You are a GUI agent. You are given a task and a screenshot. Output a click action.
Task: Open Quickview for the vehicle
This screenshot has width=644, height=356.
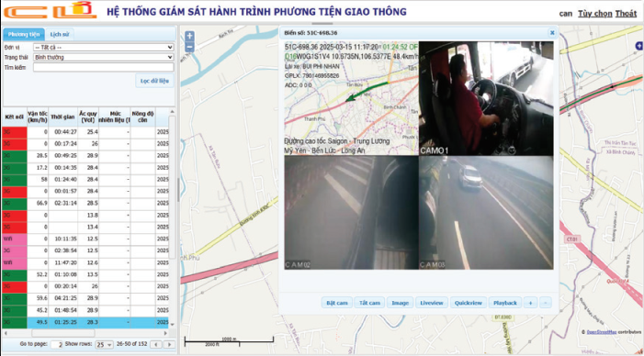[x=469, y=303]
